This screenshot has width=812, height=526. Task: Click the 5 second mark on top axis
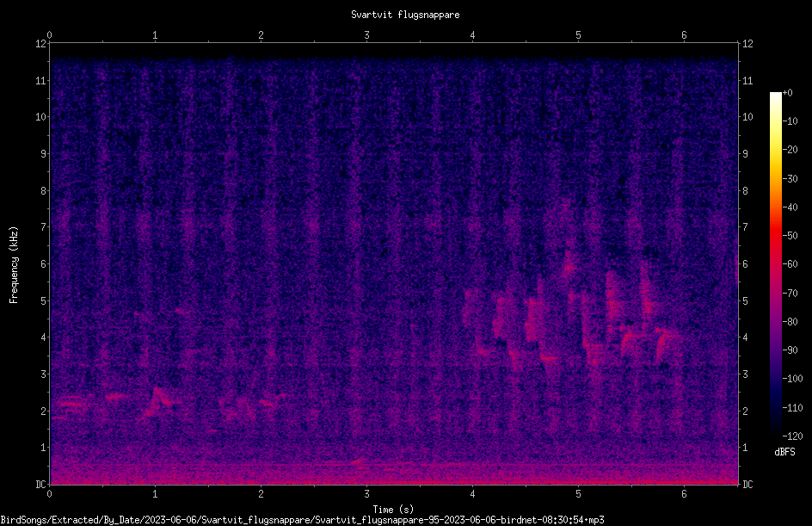(x=578, y=35)
